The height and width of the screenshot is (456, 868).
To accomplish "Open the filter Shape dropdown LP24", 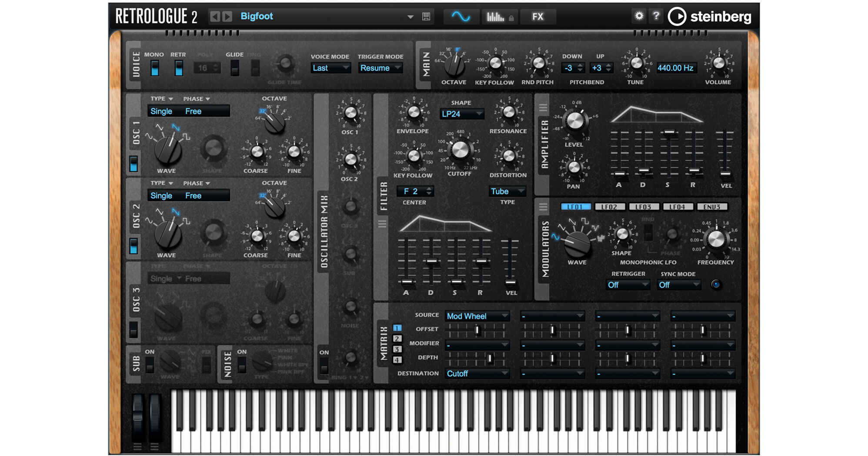I will coord(461,114).
